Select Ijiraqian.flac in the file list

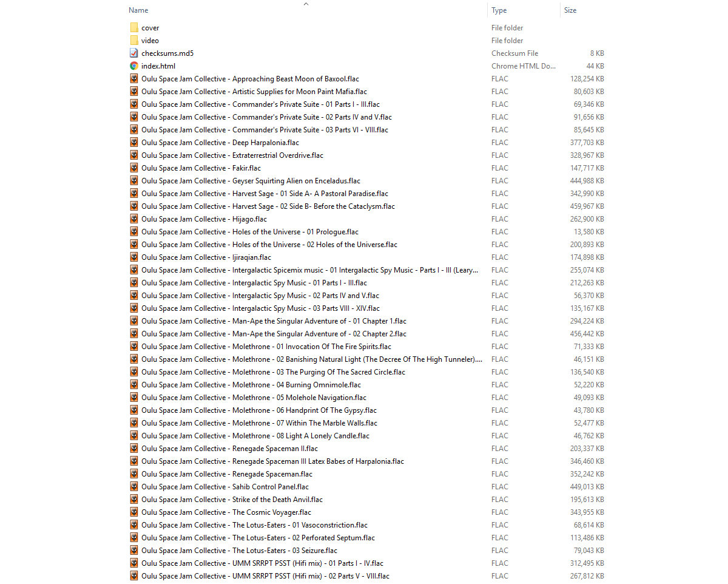(x=206, y=257)
